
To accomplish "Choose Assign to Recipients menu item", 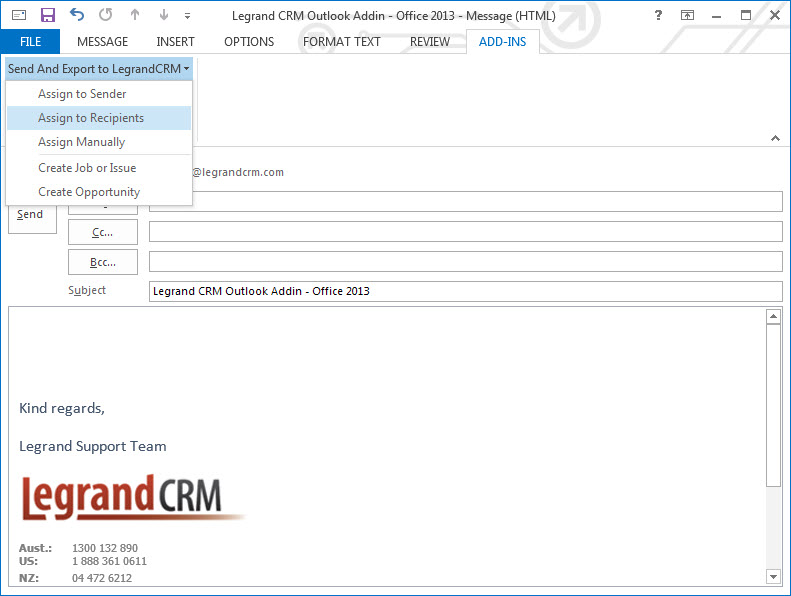I will [x=99, y=118].
